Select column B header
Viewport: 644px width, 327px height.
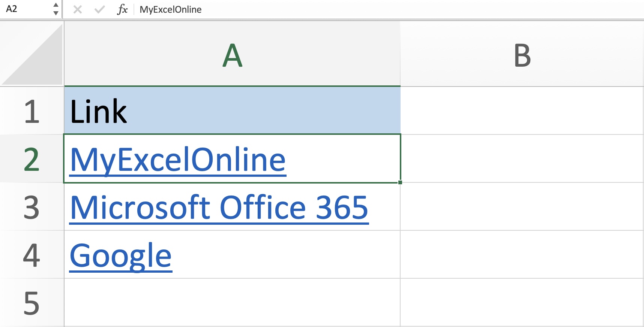tap(522, 54)
